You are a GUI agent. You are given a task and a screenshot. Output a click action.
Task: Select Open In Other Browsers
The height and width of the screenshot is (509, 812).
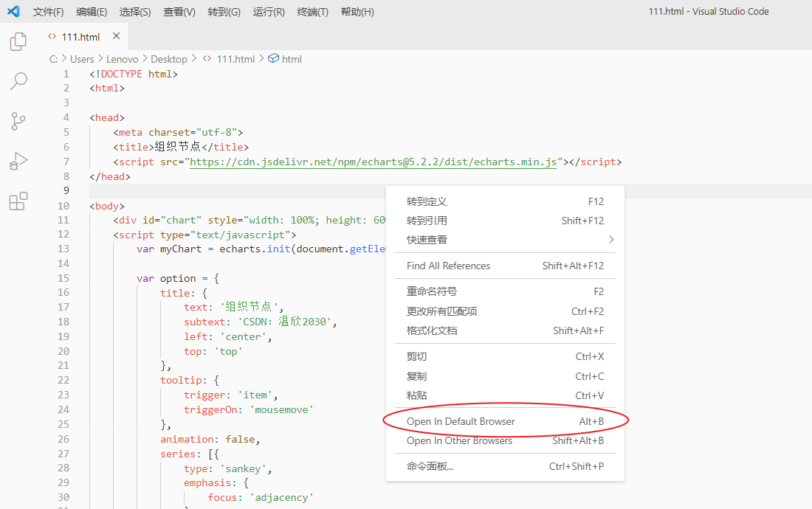coord(505,440)
